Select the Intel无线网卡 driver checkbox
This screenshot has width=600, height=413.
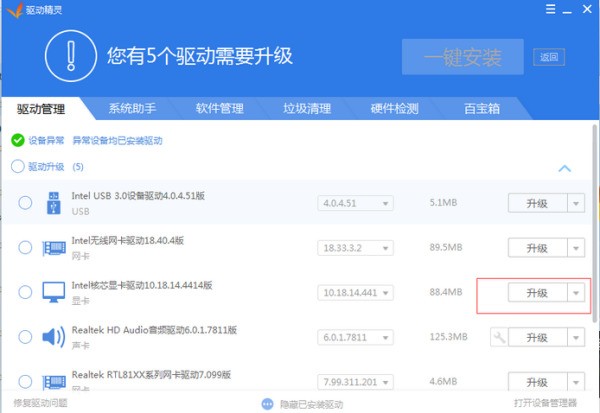point(25,247)
